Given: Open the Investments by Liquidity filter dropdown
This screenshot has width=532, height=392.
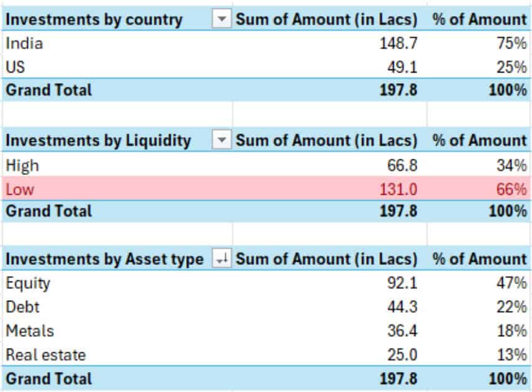Looking at the screenshot, I should (221, 141).
